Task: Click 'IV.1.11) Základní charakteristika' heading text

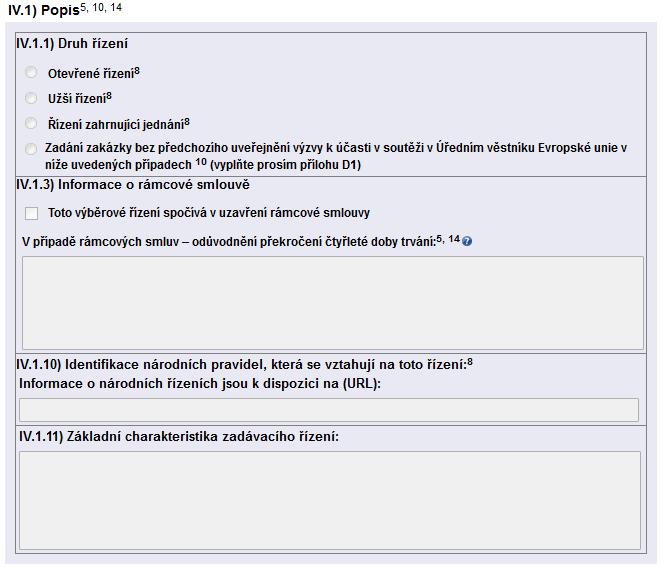Action: tap(179, 437)
